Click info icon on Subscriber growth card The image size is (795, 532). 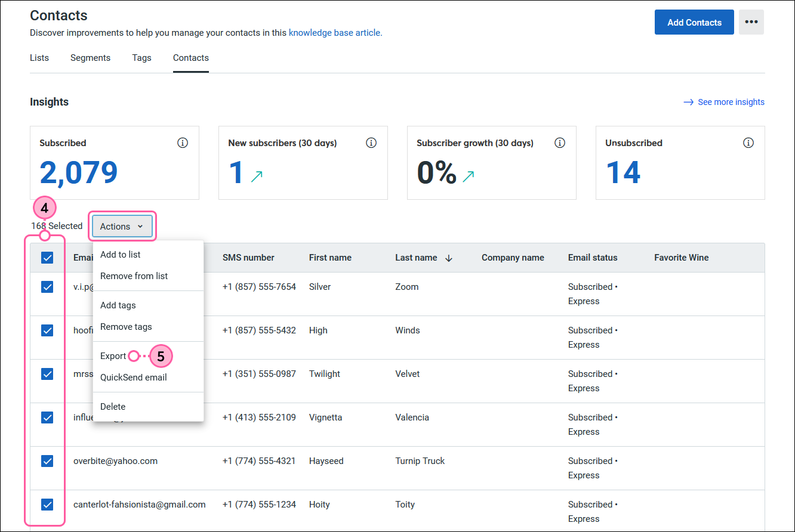tap(560, 143)
